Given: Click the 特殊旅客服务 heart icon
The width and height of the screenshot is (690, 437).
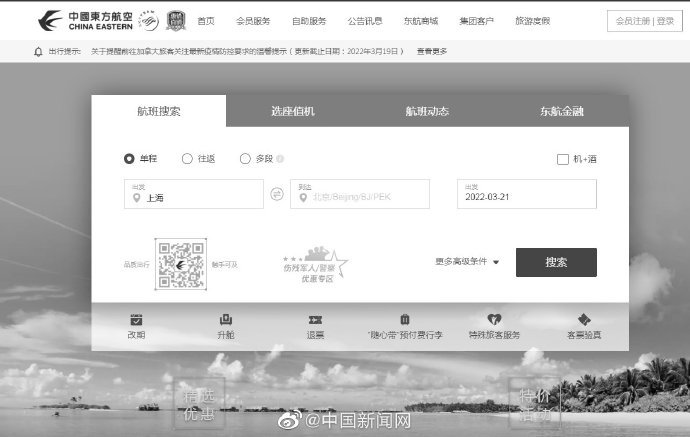Looking at the screenshot, I should pos(494,320).
